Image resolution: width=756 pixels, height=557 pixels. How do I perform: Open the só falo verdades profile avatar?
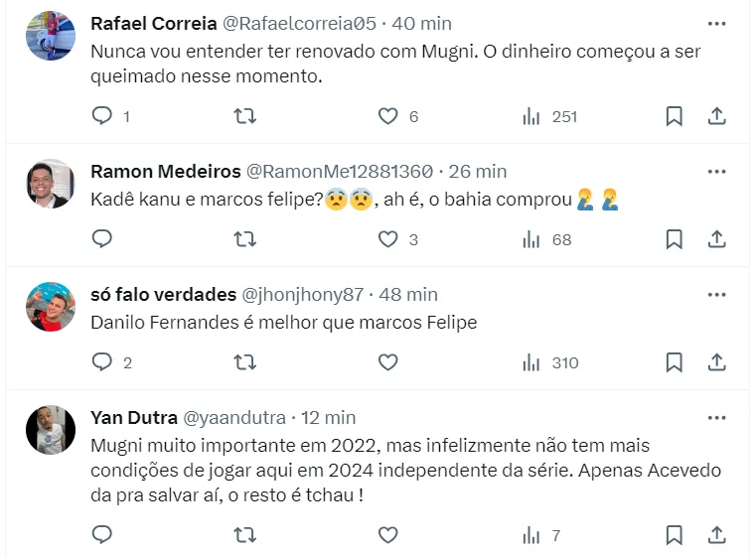51,307
